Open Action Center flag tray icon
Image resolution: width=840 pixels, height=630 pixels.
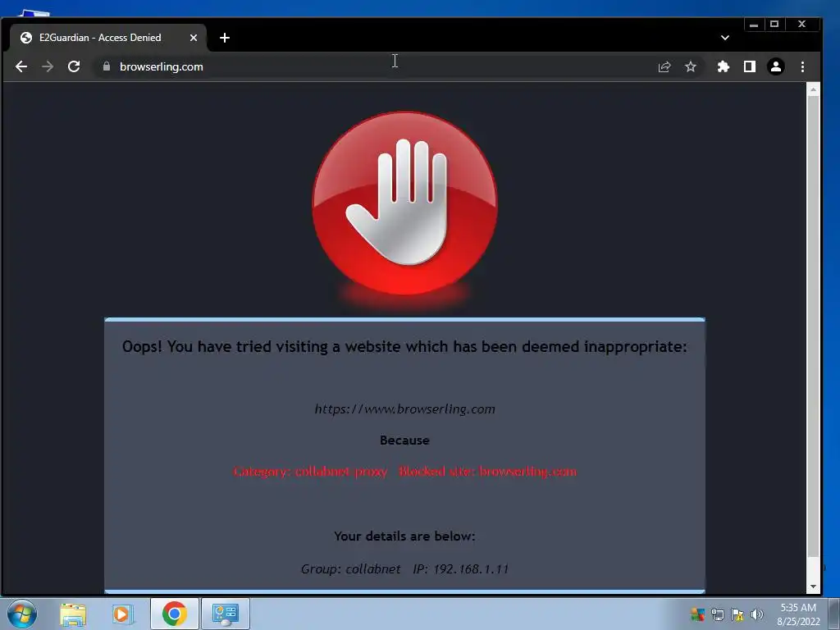(737, 614)
